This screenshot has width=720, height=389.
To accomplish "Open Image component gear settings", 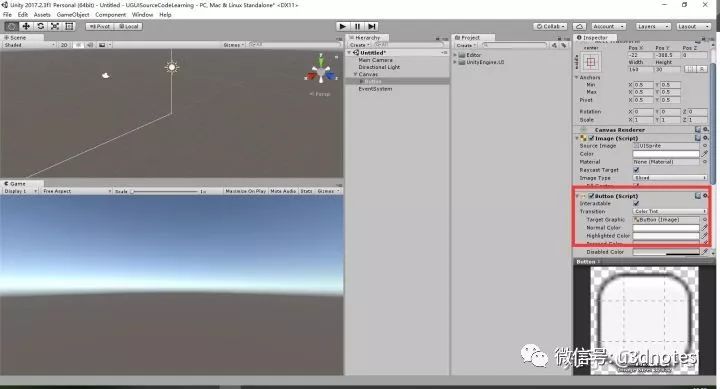I will coord(705,138).
